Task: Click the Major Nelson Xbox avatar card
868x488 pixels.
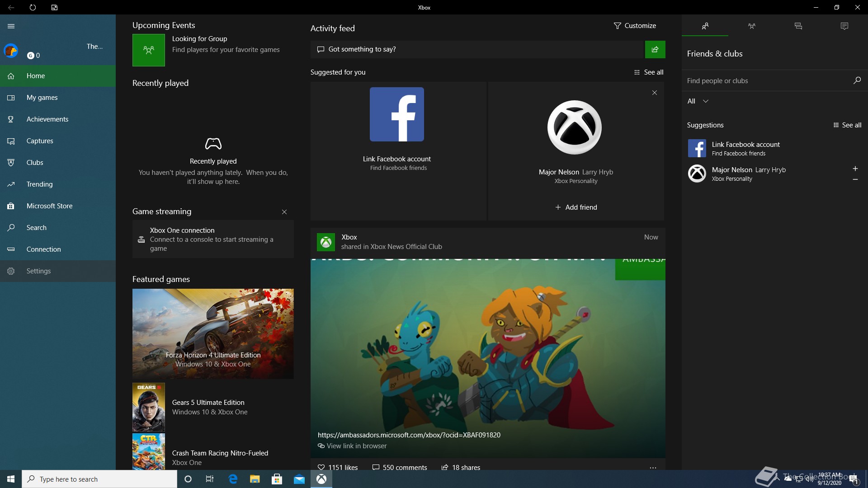Action: [575, 127]
